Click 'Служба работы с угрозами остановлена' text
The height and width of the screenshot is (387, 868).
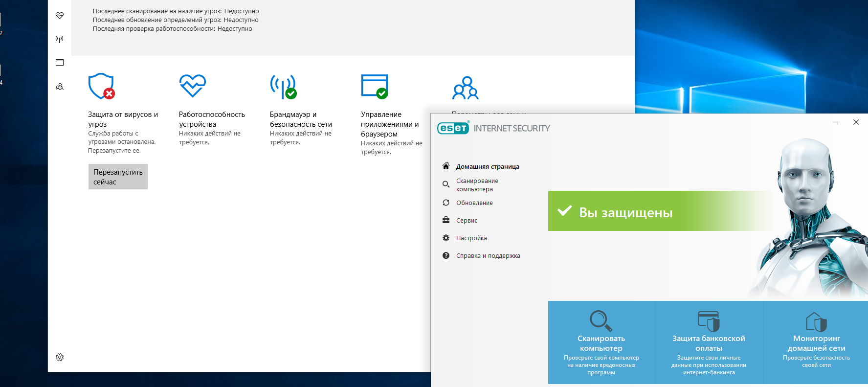pyautogui.click(x=122, y=142)
